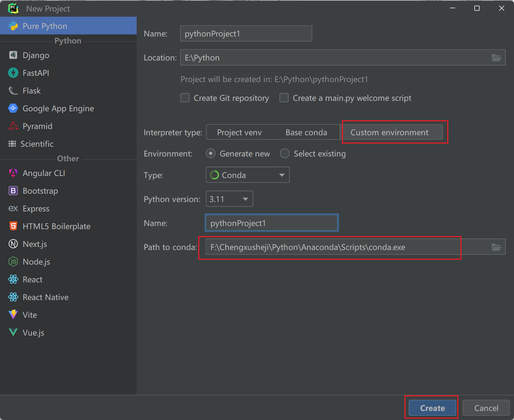Browse for conda executable folder icon

pyautogui.click(x=496, y=247)
